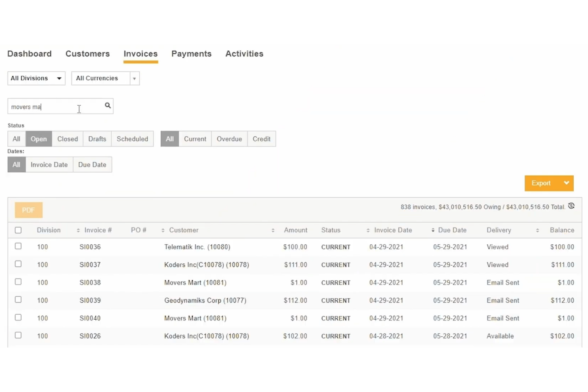The image size is (588, 392).
Task: Sort by Amount column arrows
Action: tap(273, 230)
